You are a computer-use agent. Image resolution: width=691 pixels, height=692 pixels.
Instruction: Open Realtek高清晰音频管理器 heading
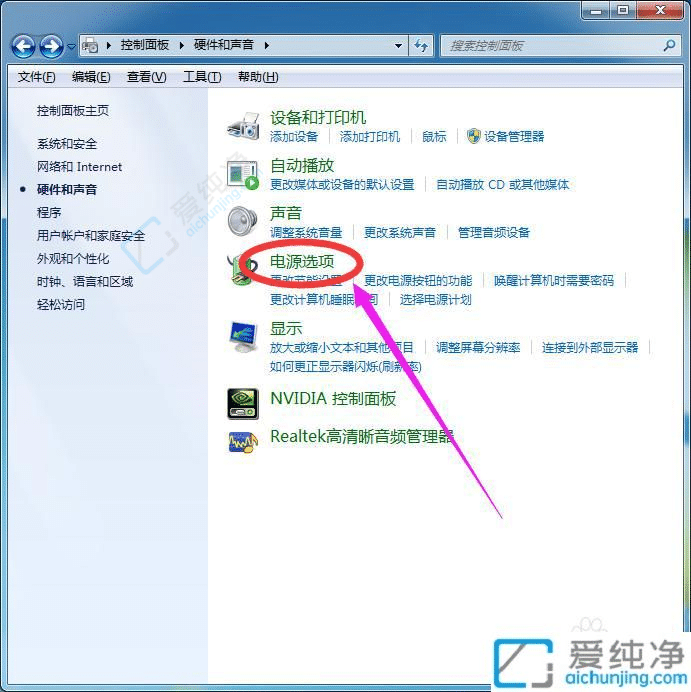coord(362,436)
